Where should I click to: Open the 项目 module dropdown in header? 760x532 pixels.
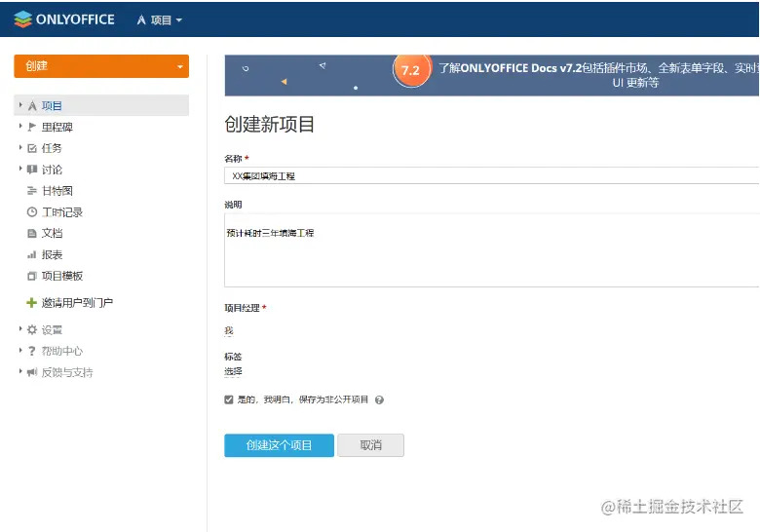160,19
